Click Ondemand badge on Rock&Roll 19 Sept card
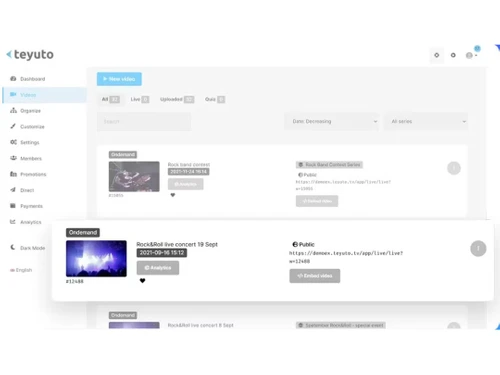 click(83, 232)
